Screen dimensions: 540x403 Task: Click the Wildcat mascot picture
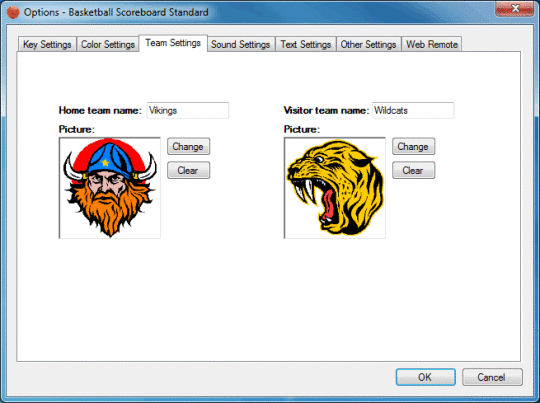334,188
